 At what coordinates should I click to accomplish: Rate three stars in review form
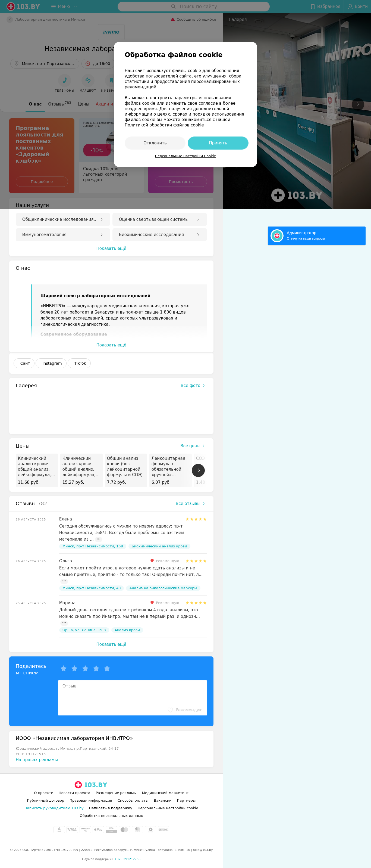pyautogui.click(x=85, y=668)
